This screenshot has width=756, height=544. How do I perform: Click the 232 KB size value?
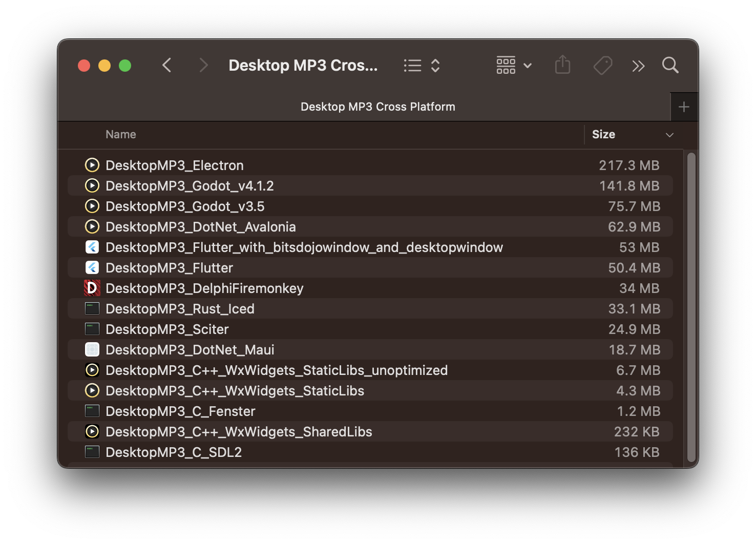tap(637, 432)
